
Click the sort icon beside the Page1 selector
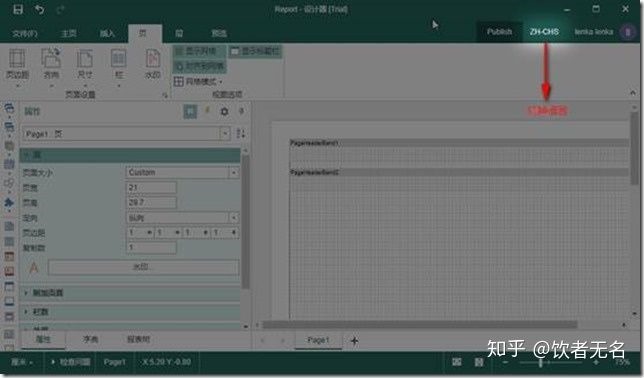click(241, 134)
